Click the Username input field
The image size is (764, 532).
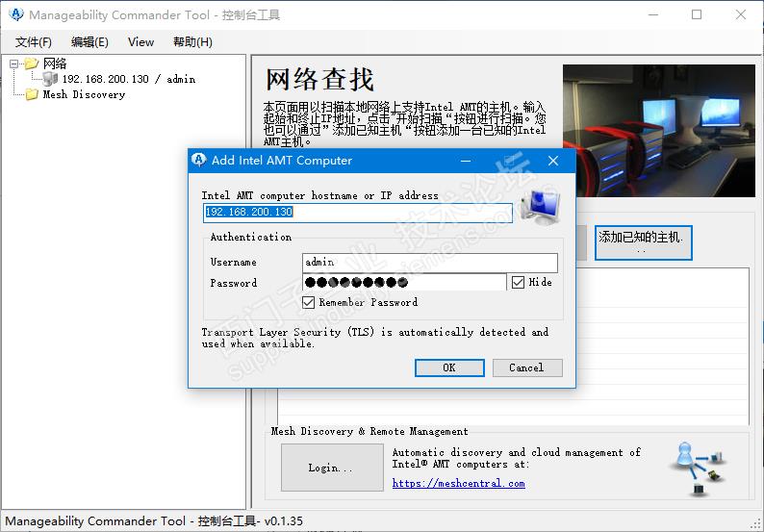430,263
